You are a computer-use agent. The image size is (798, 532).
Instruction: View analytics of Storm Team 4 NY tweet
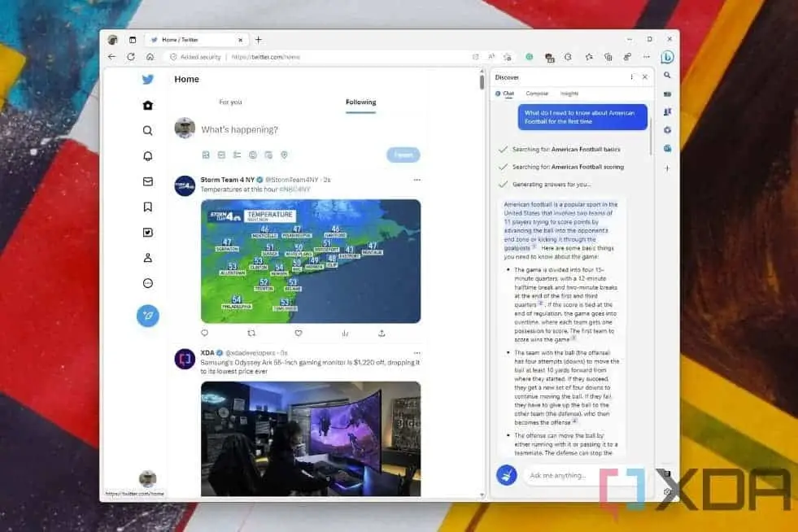(345, 333)
